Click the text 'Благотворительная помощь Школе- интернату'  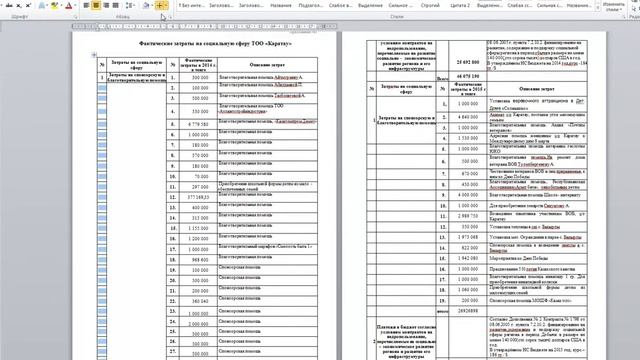coord(535,195)
